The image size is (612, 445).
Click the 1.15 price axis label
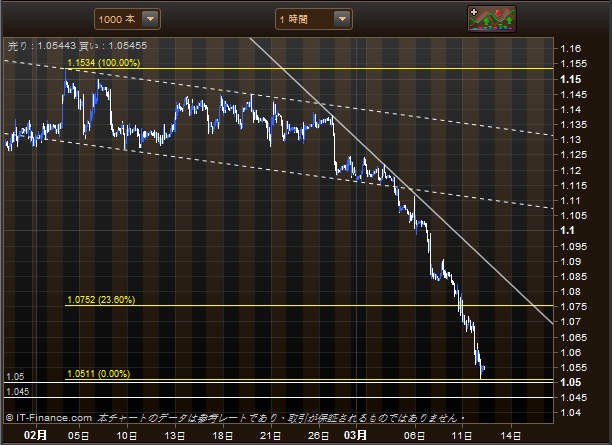(571, 80)
